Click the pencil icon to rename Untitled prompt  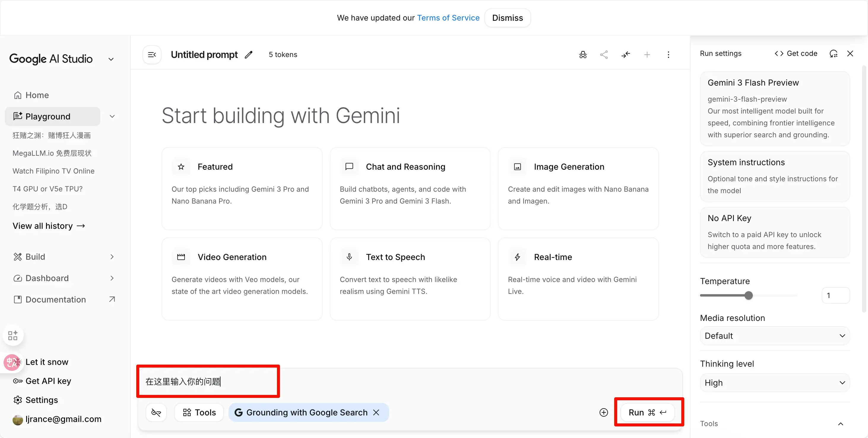tap(249, 55)
